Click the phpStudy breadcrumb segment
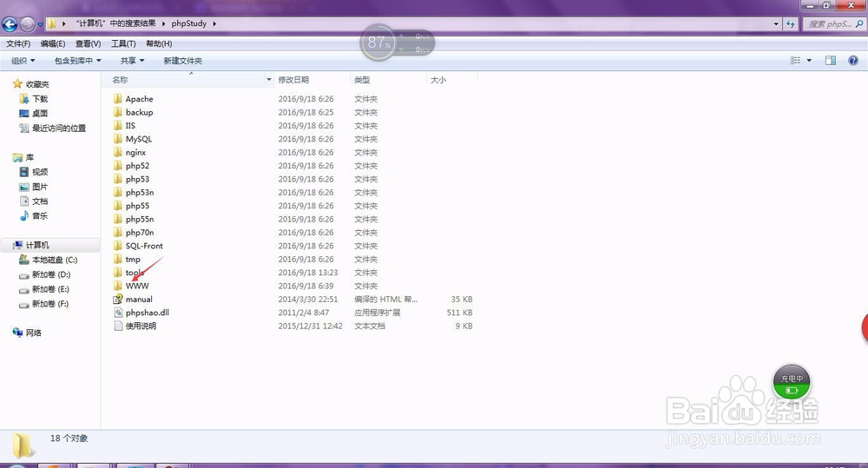868x468 pixels. [x=188, y=23]
